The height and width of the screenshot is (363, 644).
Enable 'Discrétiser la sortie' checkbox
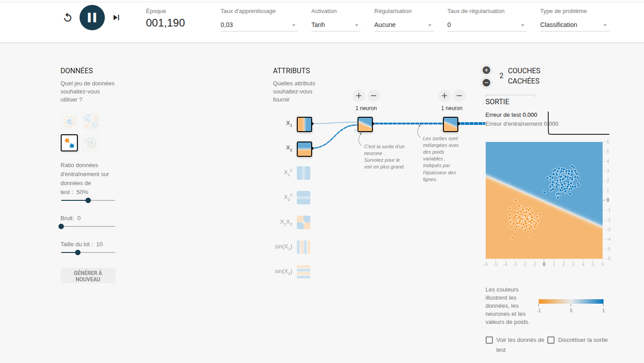point(551,340)
